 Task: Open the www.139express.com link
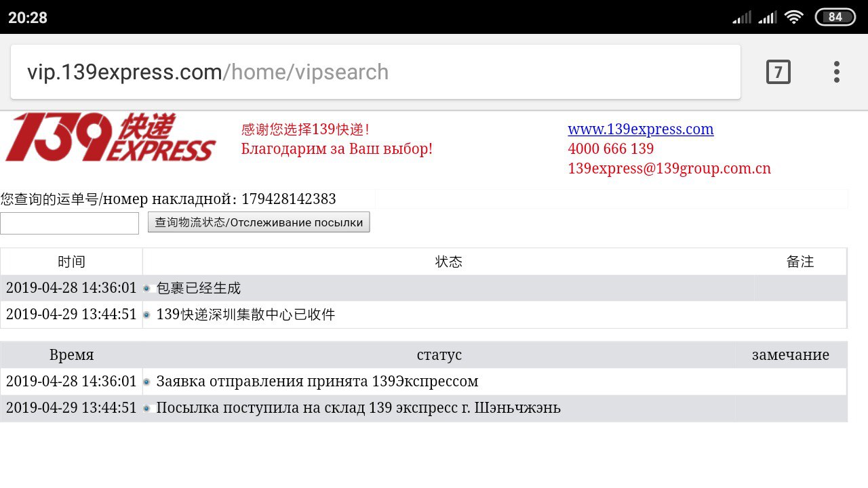coord(641,129)
